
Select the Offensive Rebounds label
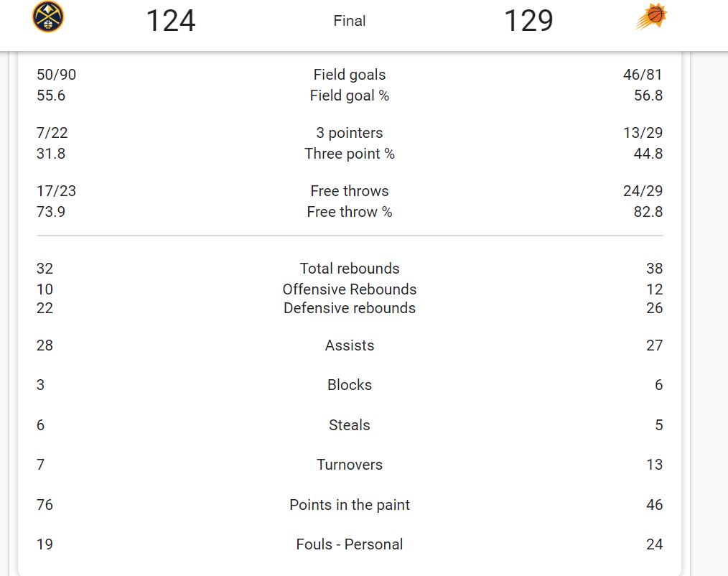click(x=350, y=289)
